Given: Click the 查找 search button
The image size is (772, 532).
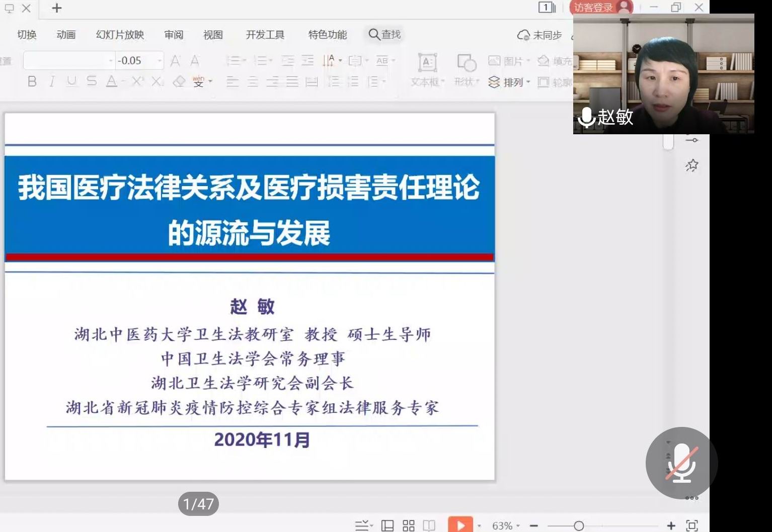Looking at the screenshot, I should click(x=385, y=34).
